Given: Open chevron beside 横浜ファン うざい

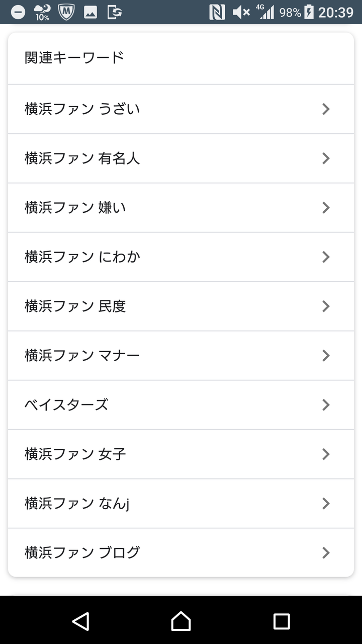Looking at the screenshot, I should pos(326,109).
